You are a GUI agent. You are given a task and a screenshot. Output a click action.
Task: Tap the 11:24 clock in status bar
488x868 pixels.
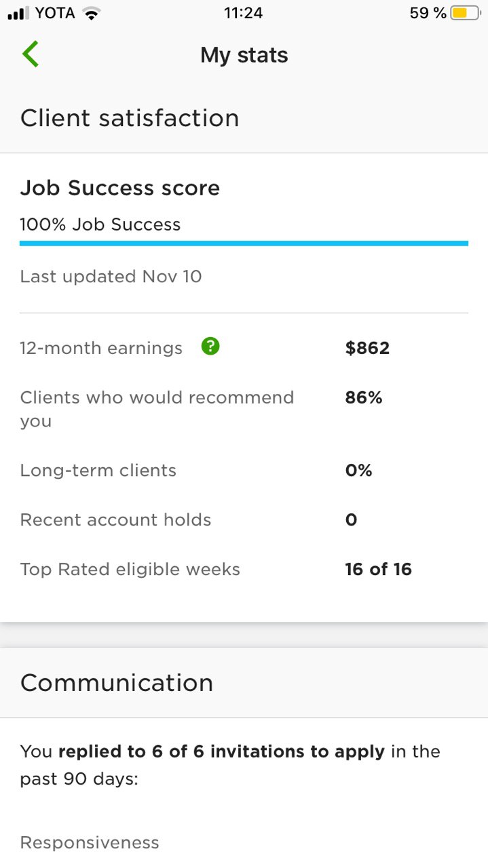click(243, 13)
